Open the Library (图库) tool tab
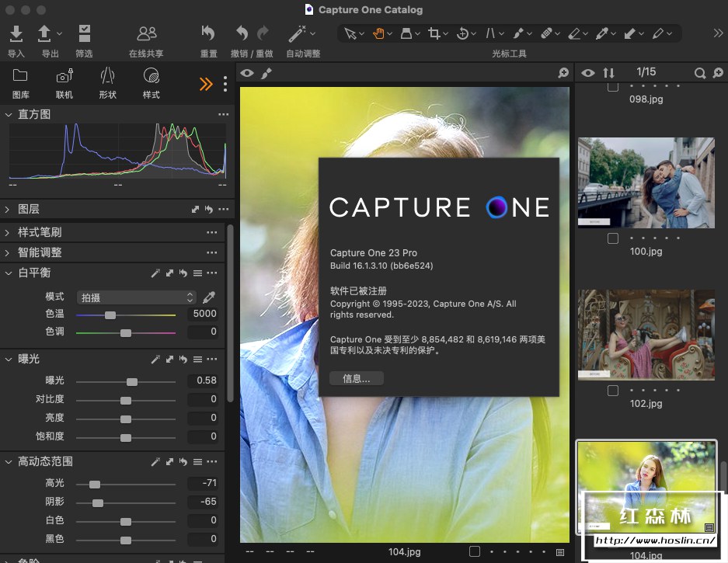This screenshot has width=728, height=563. 20,76
